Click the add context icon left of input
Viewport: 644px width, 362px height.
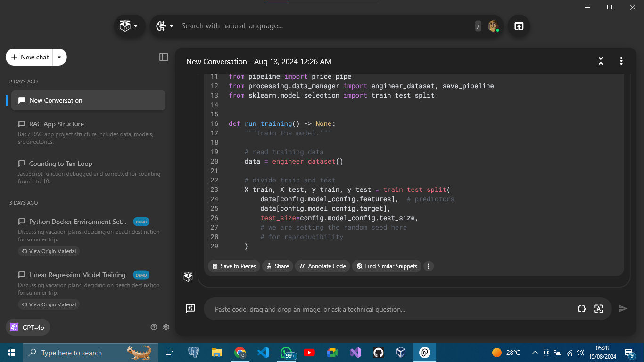(x=190, y=308)
